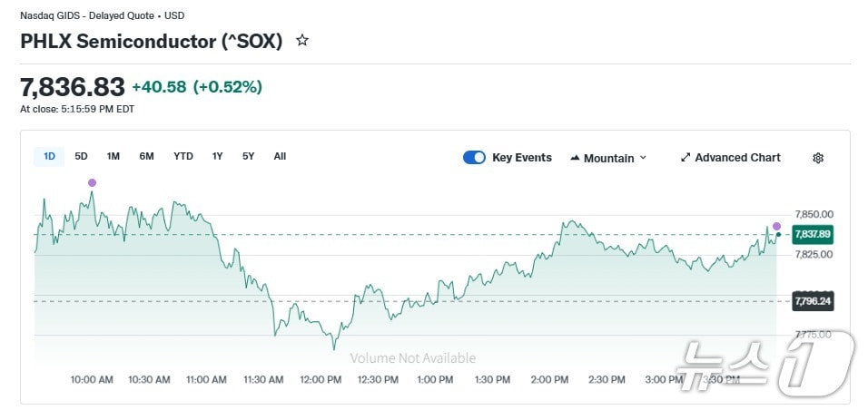Screen dimensions: 868x410
Task: Open chart settings gear icon
Action: point(818,158)
